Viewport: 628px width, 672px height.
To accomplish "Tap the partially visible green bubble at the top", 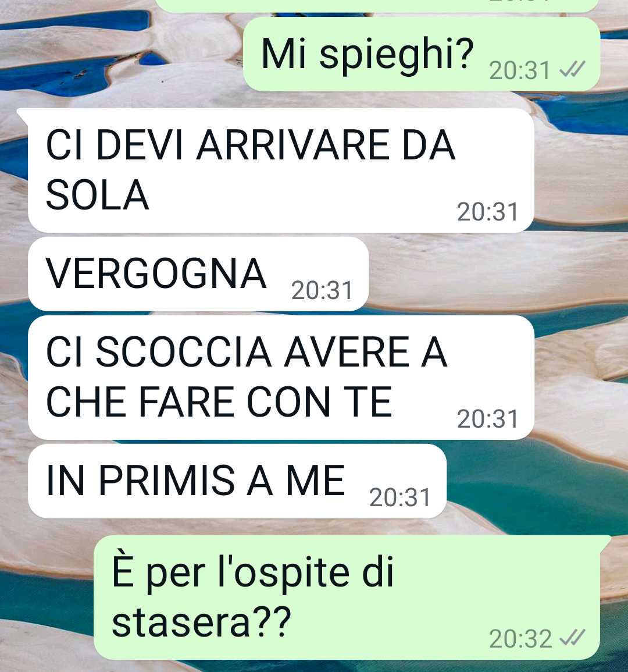I will (377, 6).
